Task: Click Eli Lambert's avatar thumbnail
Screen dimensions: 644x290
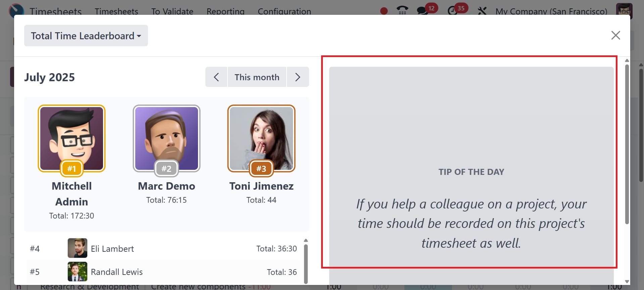Action: click(78, 248)
